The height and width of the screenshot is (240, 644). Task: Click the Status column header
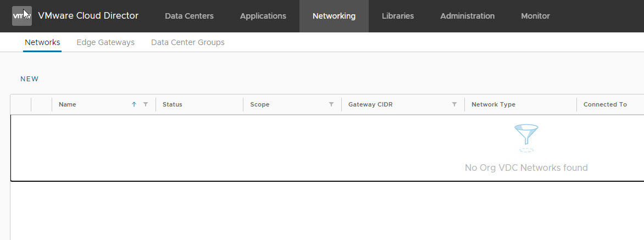click(173, 104)
